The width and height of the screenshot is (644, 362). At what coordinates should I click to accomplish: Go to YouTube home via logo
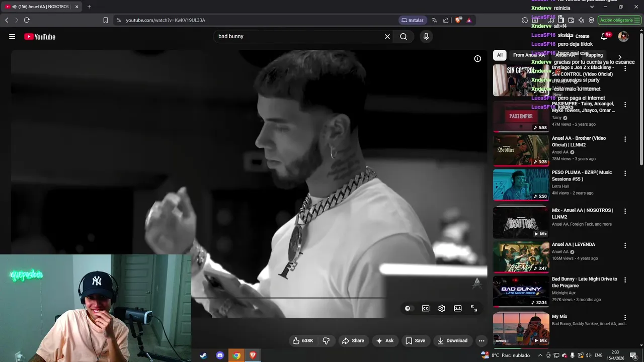tap(40, 37)
